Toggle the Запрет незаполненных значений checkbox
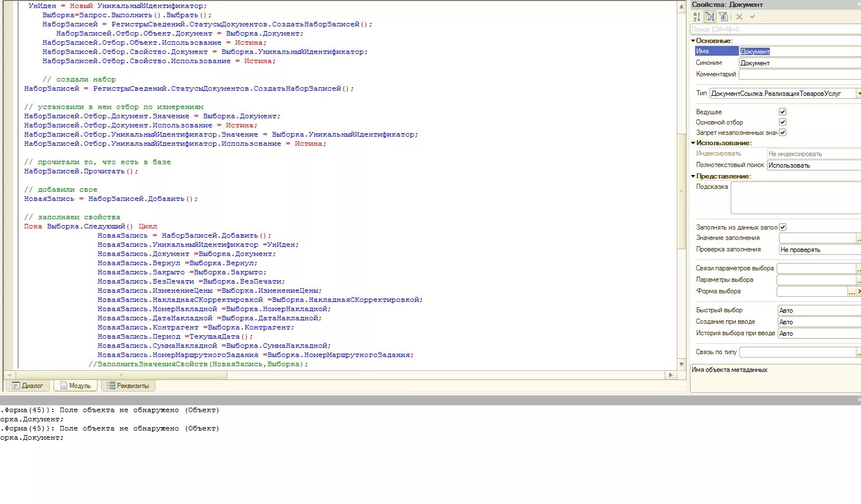 pos(782,132)
